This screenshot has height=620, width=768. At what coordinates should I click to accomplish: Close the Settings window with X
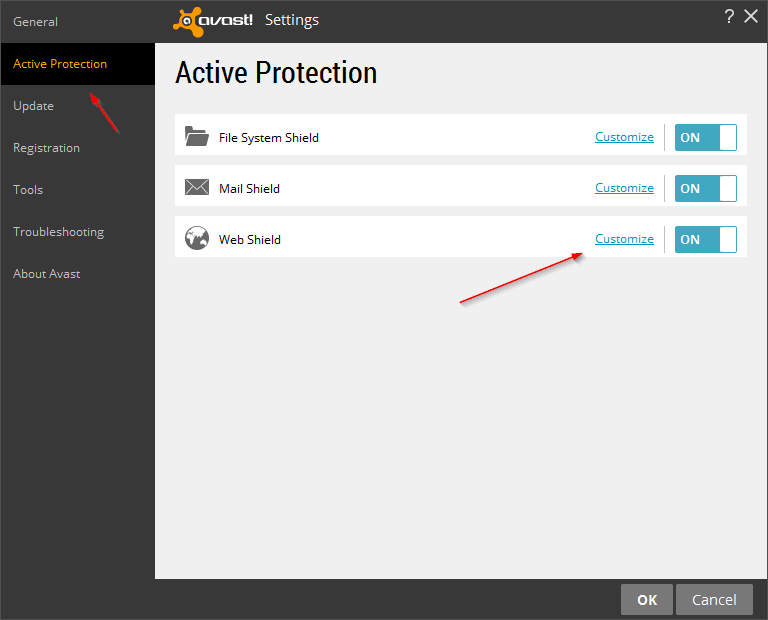pos(751,16)
